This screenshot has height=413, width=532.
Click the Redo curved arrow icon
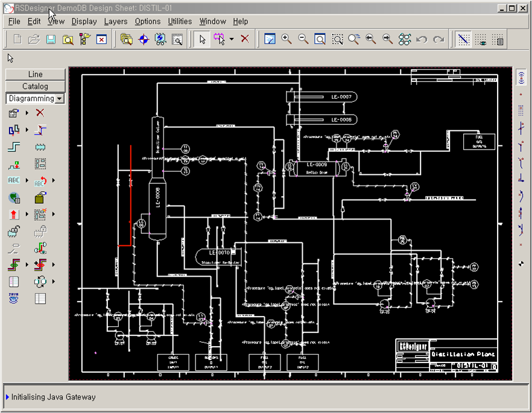pyautogui.click(x=439, y=39)
